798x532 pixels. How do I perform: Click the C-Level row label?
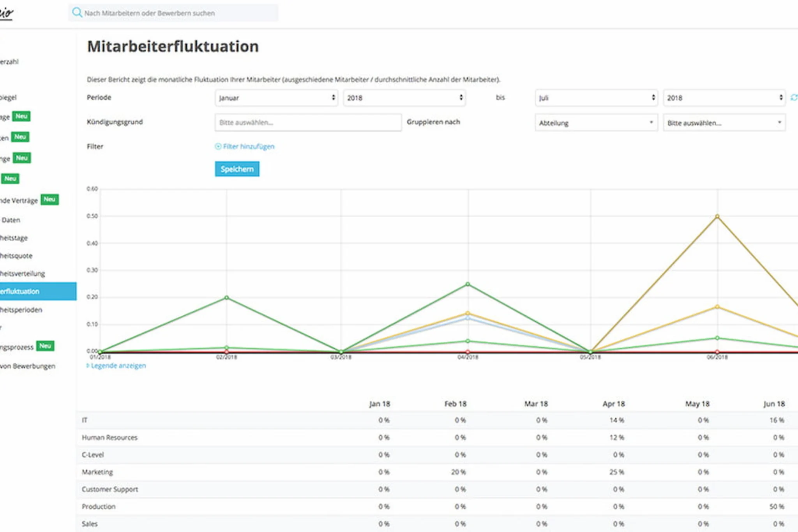click(x=93, y=454)
